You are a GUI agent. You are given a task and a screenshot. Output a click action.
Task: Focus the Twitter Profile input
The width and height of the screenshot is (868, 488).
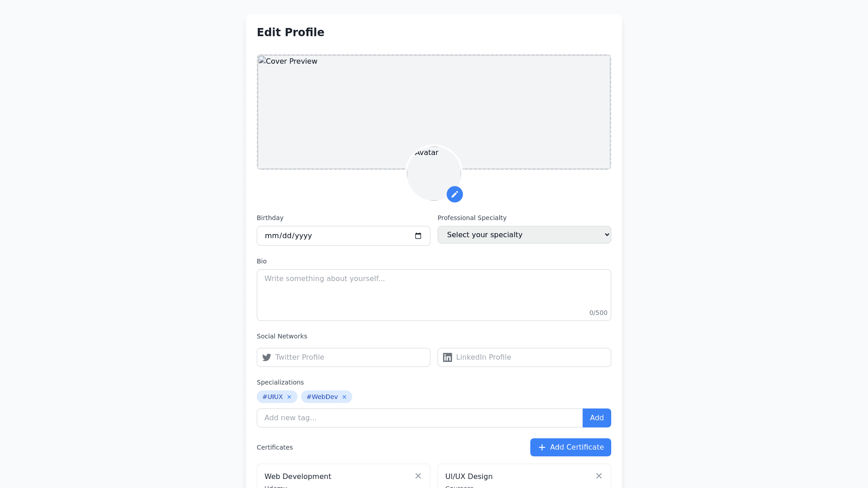[x=350, y=357]
